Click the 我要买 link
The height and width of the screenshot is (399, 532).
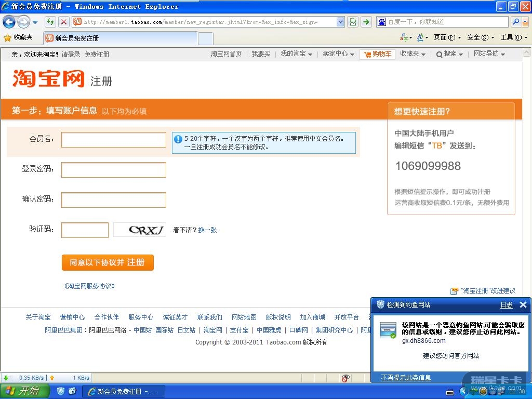[x=261, y=54]
